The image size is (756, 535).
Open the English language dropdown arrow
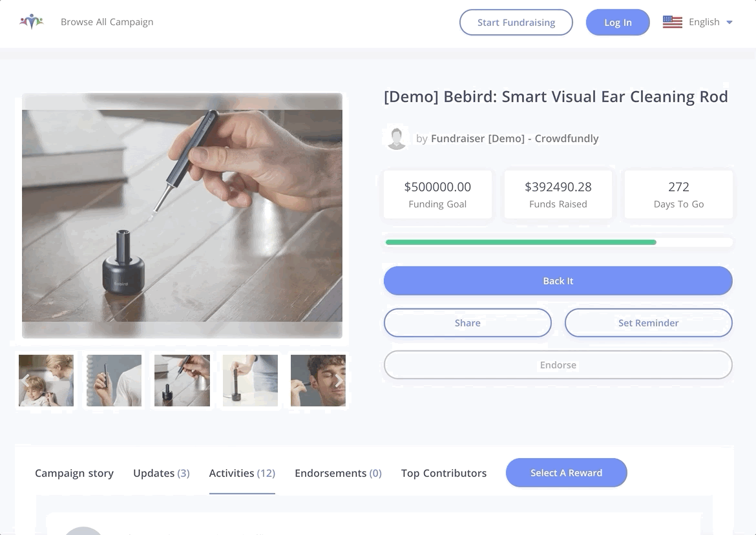tap(729, 22)
